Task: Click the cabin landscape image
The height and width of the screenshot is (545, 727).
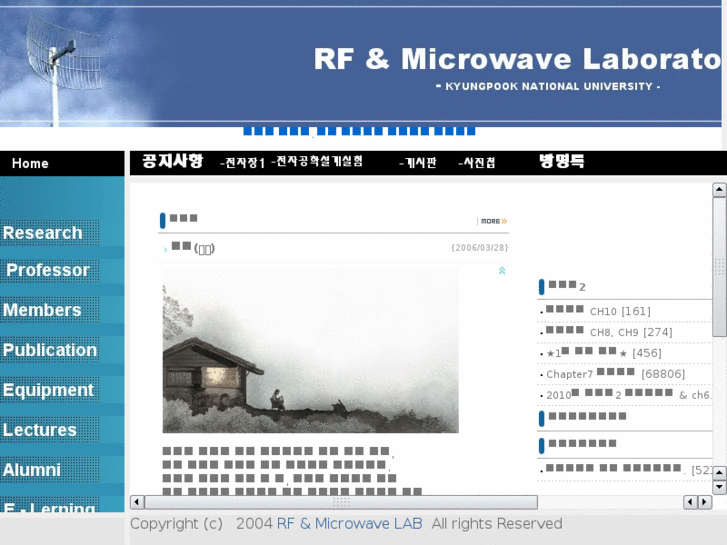Action: (x=311, y=351)
